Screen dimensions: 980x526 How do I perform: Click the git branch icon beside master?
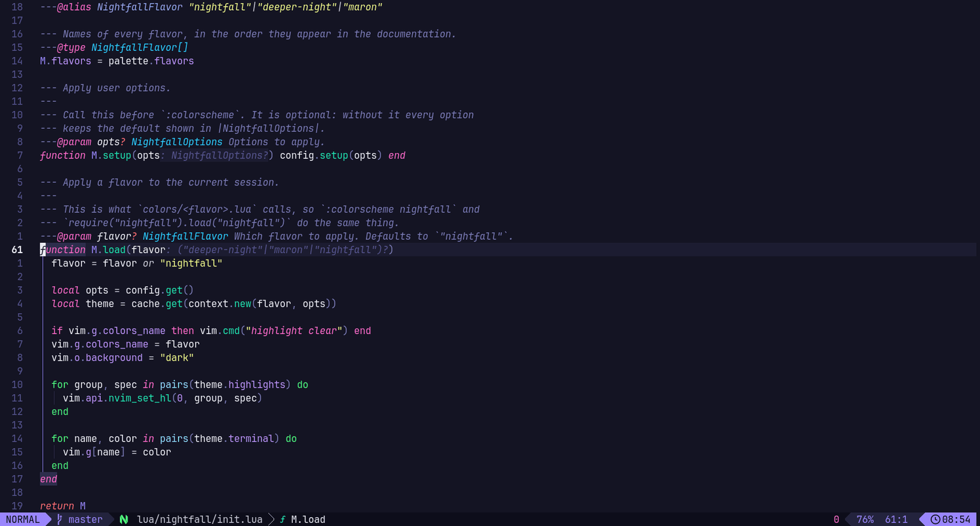coord(60,520)
